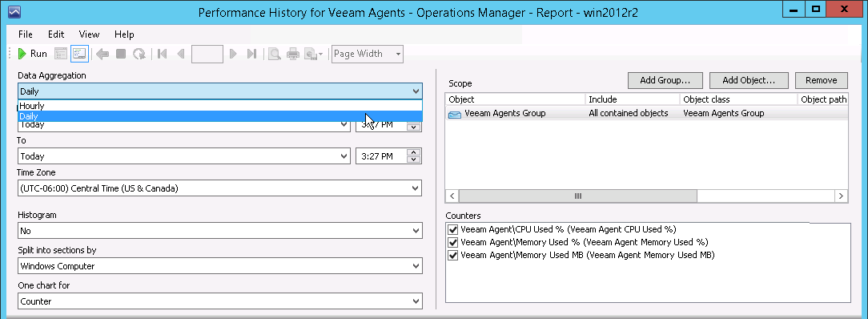Uncheck the Veeam Agent Memory Used % counter

[452, 242]
